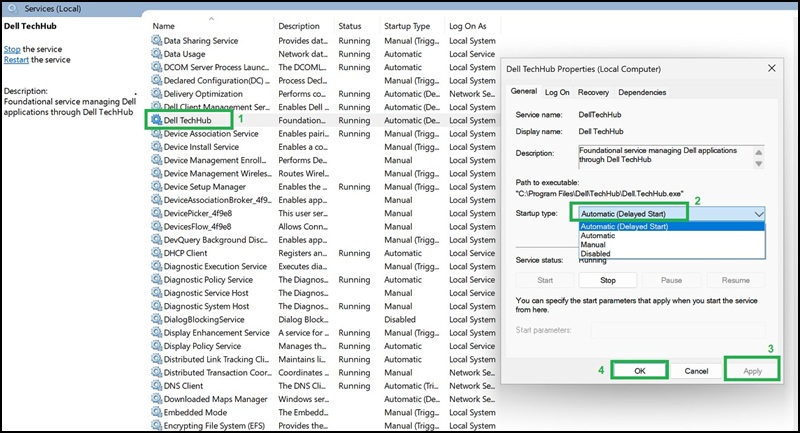Click the Device Association Service gear icon

(x=157, y=133)
